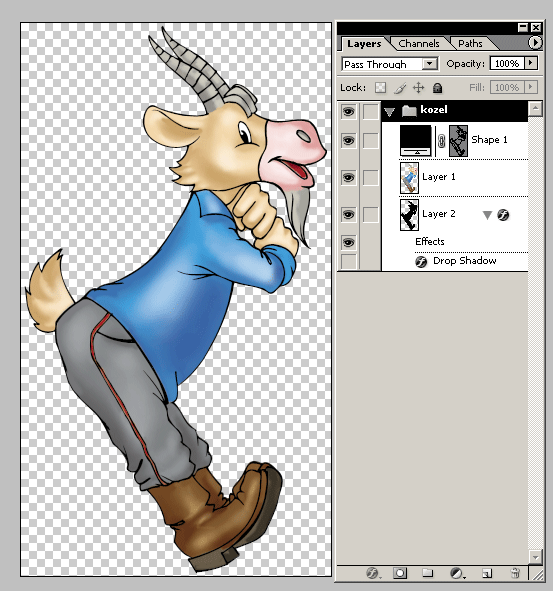Click the Add layer mask icon
Screen dimensions: 553x591
click(400, 573)
